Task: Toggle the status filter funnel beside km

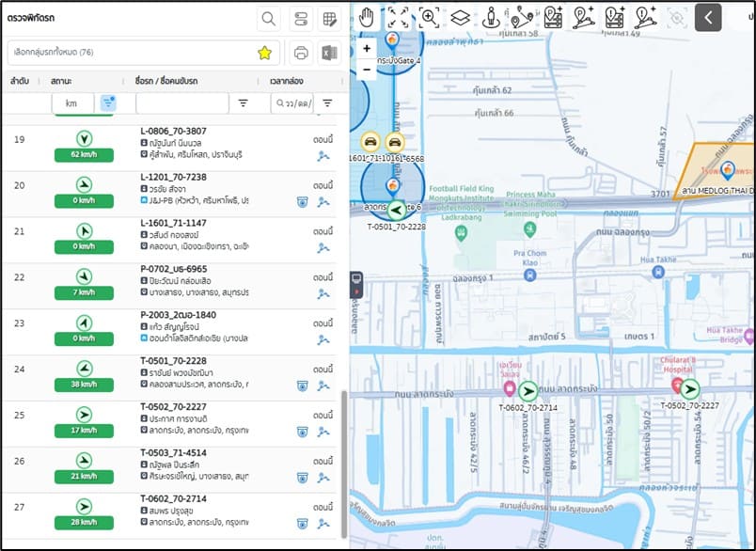Action: point(108,102)
